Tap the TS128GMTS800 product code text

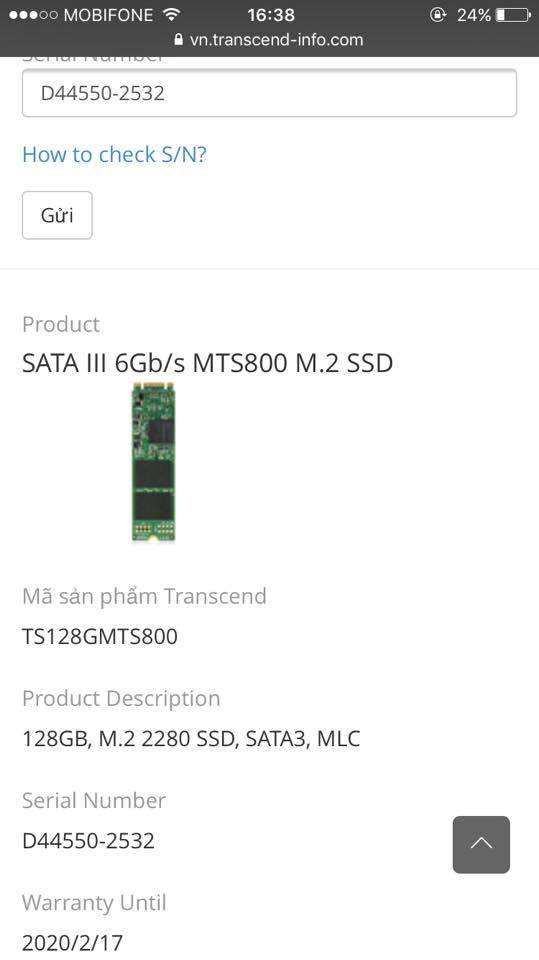pyautogui.click(x=100, y=636)
